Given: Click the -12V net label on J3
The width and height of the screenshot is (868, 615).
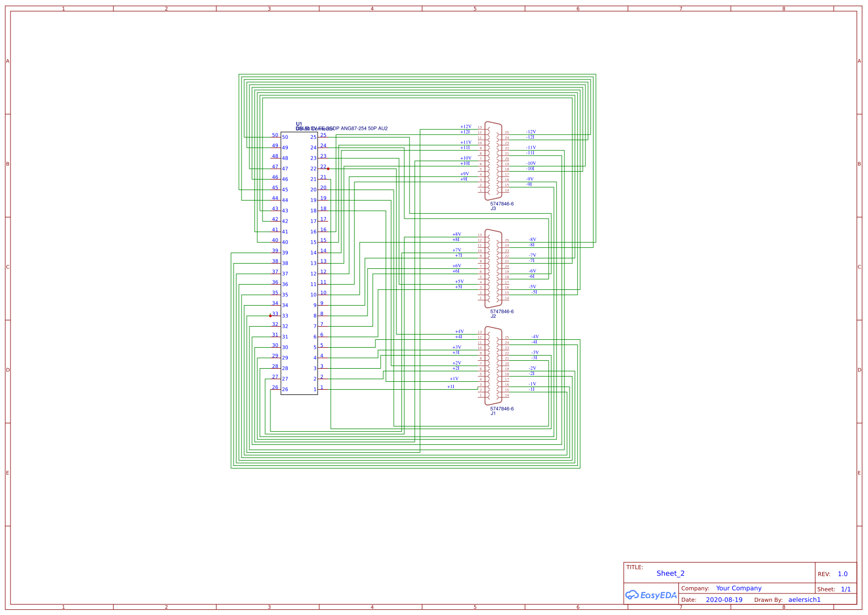Looking at the screenshot, I should pos(530,132).
